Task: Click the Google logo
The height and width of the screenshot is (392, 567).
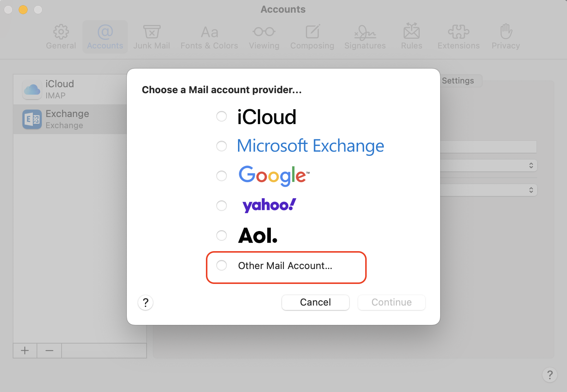Action: 274,176
